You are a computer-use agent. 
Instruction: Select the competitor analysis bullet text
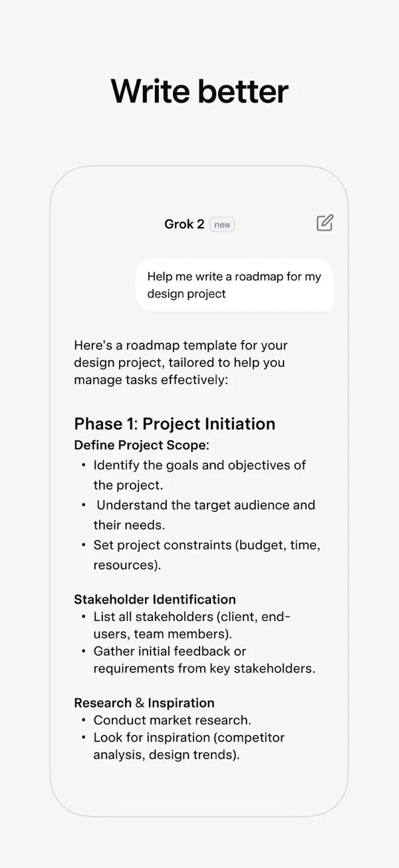(x=188, y=746)
